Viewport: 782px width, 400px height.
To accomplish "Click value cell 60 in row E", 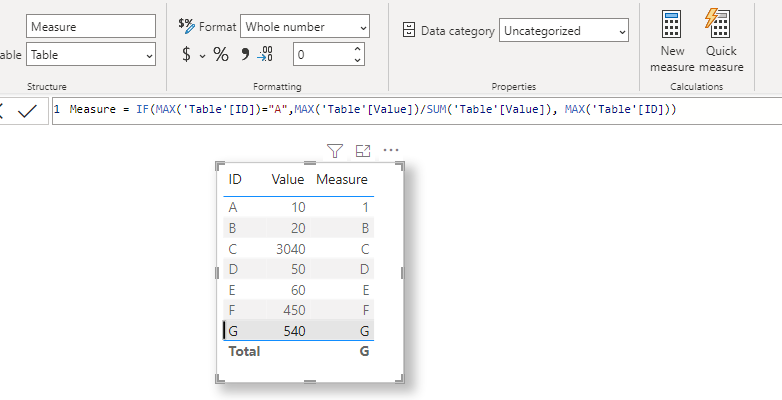I will point(298,290).
